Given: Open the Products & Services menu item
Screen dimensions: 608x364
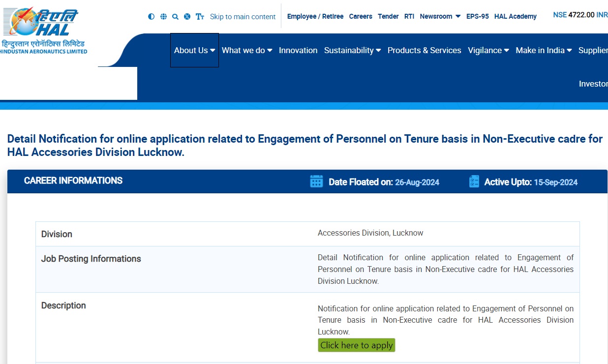Looking at the screenshot, I should tap(425, 50).
